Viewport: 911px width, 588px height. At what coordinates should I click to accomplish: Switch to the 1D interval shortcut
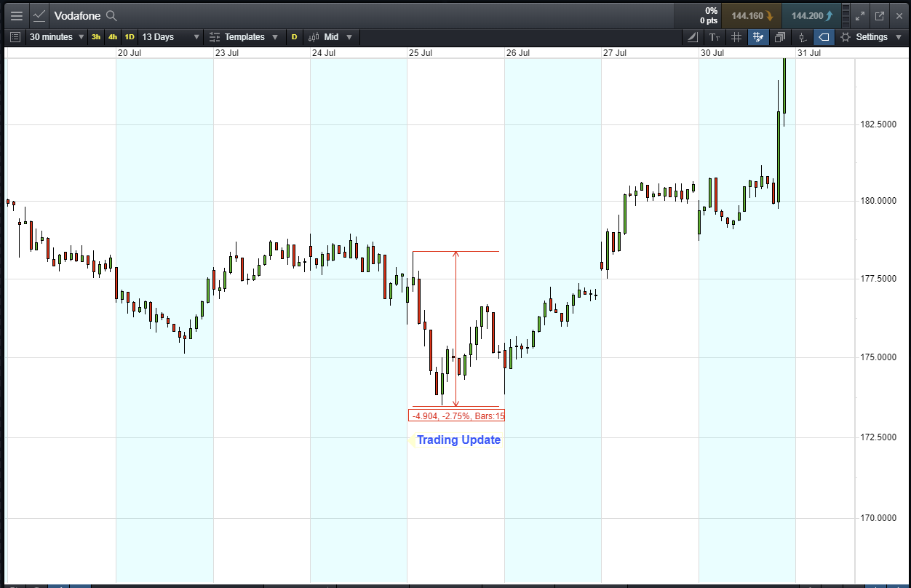(130, 37)
